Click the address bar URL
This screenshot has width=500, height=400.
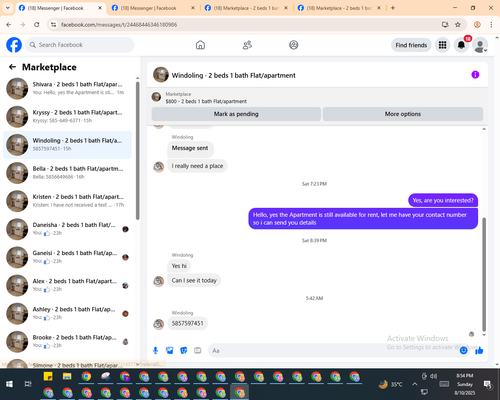click(x=119, y=25)
